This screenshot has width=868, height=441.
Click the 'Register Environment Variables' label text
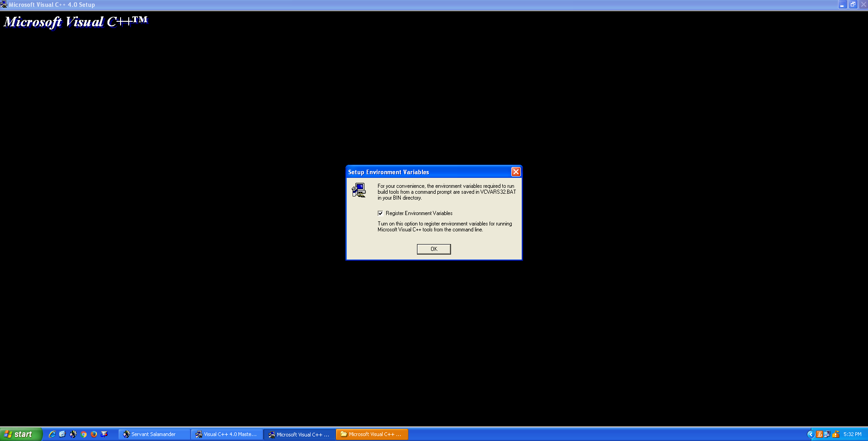(x=419, y=213)
